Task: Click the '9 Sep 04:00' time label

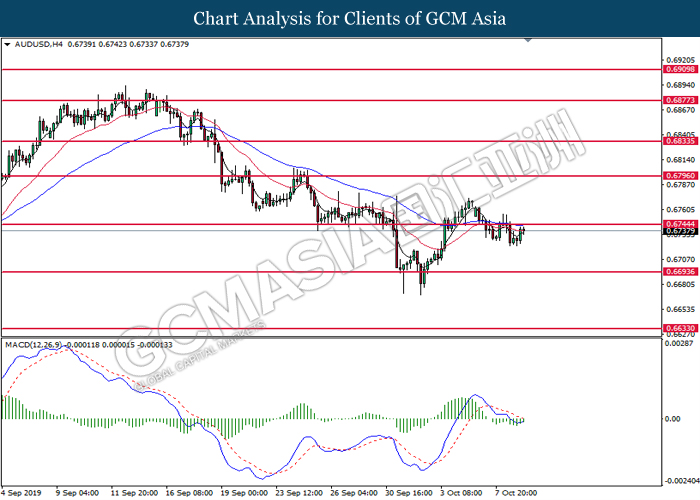Action: point(77,493)
